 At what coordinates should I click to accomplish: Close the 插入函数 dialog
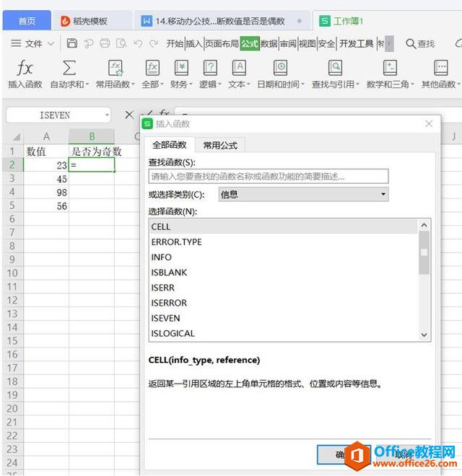(429, 123)
